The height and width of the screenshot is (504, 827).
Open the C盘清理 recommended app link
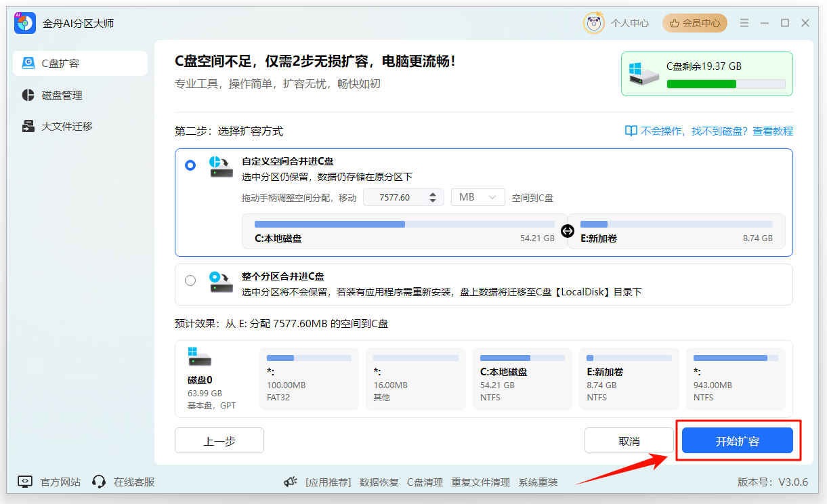click(x=425, y=482)
